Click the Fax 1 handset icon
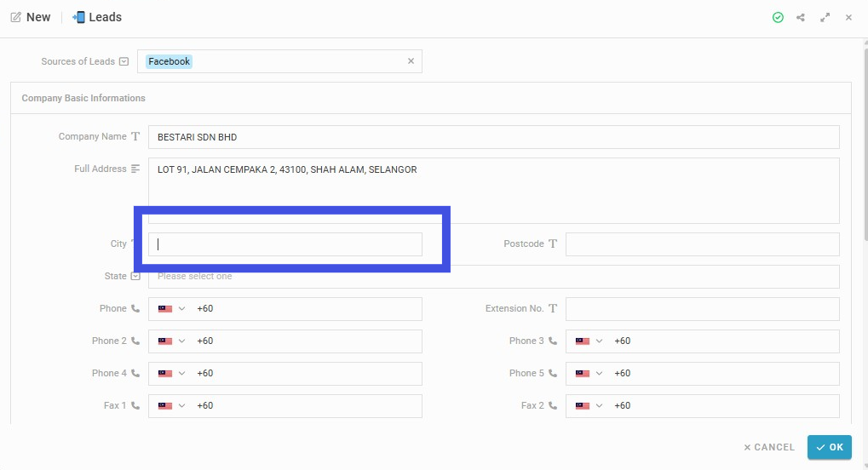Screen dimensions: 868x470 (135, 405)
